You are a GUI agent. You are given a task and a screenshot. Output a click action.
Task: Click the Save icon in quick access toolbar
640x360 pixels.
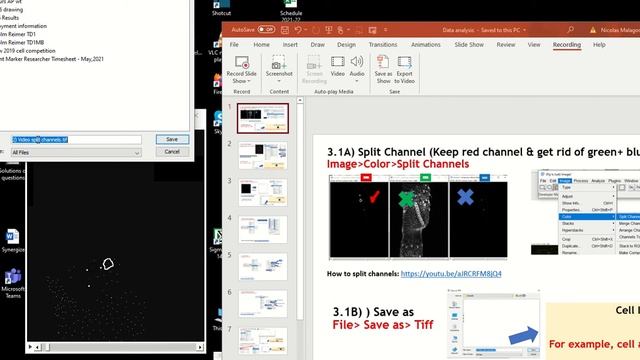coord(285,30)
